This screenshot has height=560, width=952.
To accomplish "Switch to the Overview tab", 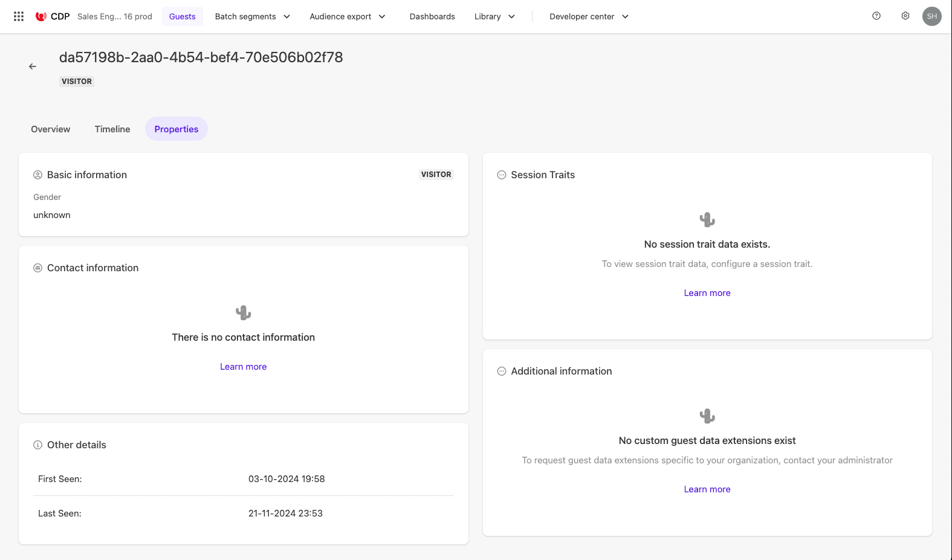I will pos(51,129).
